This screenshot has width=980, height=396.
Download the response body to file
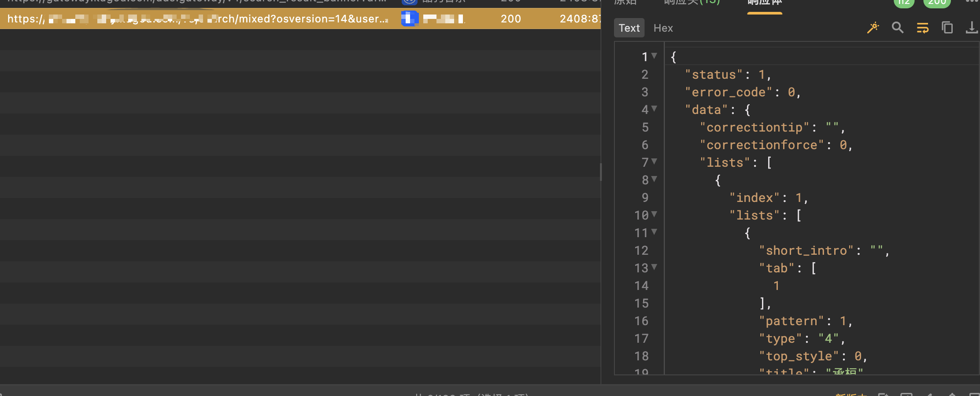click(x=972, y=28)
